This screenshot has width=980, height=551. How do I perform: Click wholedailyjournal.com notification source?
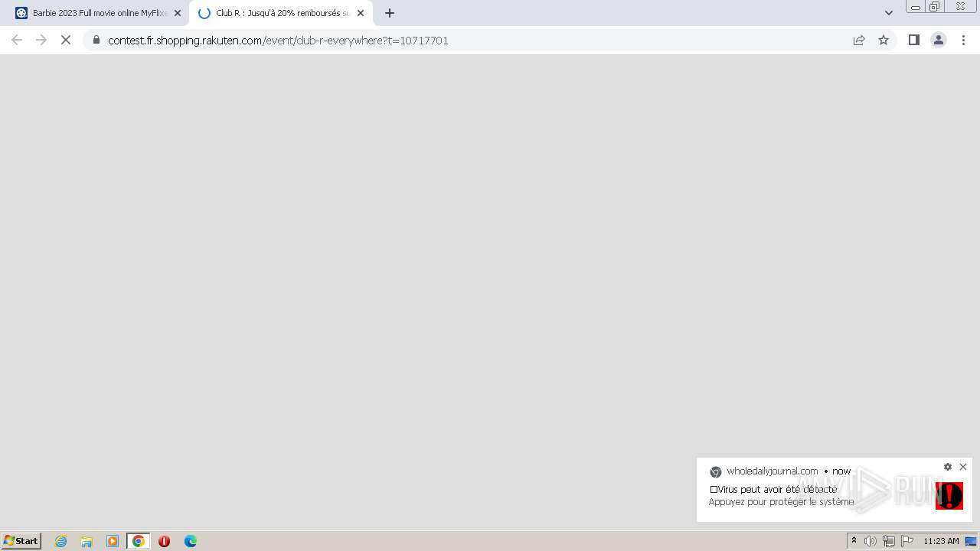point(773,471)
